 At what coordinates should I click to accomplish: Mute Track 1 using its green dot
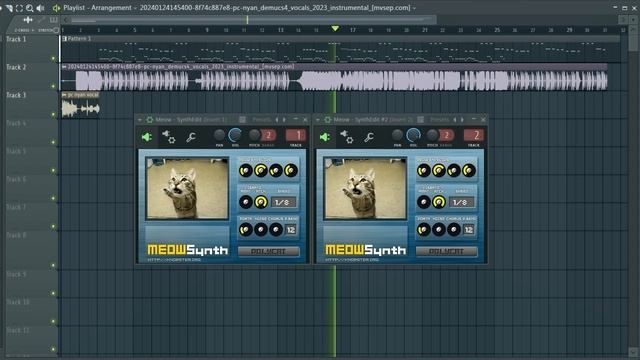click(53, 58)
